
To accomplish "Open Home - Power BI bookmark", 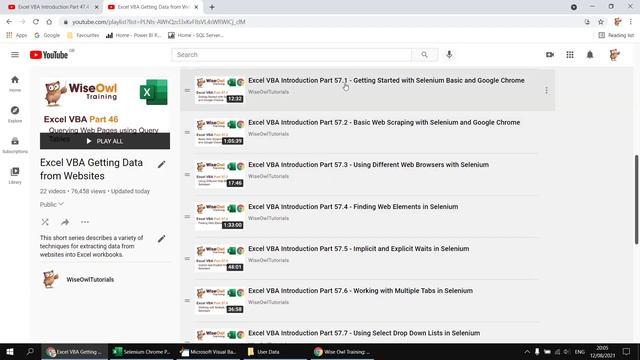I will click(133, 36).
